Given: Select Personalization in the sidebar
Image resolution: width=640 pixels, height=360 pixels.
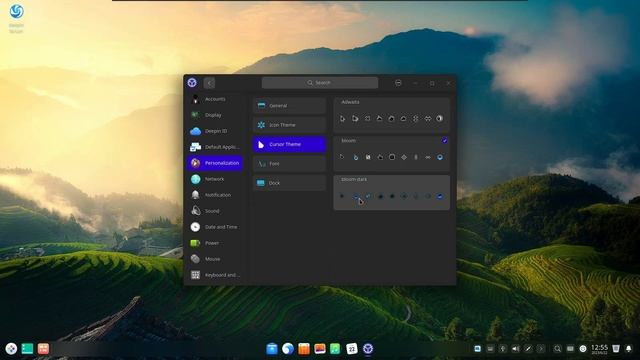Looking at the screenshot, I should tap(215, 163).
